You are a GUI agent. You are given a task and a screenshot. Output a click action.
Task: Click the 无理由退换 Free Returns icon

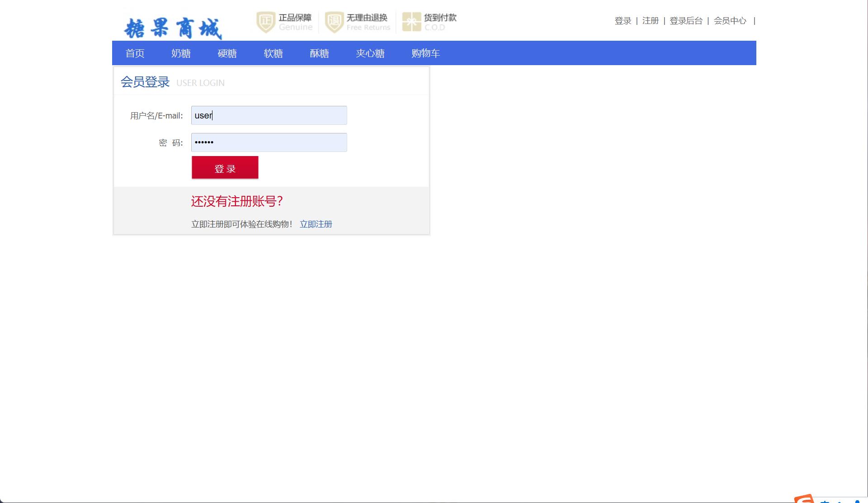(x=334, y=22)
